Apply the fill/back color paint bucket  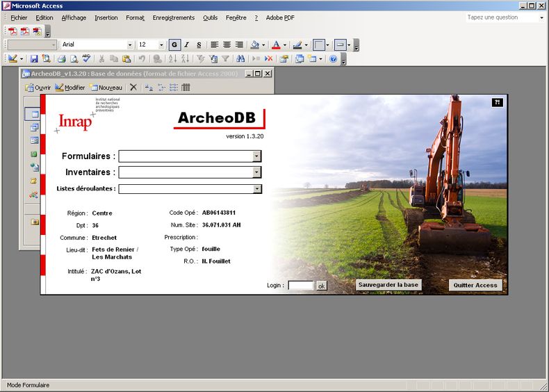pyautogui.click(x=254, y=45)
